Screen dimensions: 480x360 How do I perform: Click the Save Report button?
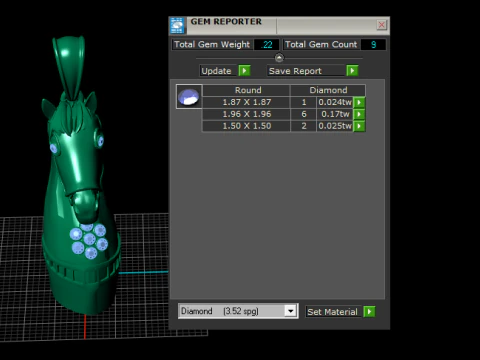click(x=306, y=71)
